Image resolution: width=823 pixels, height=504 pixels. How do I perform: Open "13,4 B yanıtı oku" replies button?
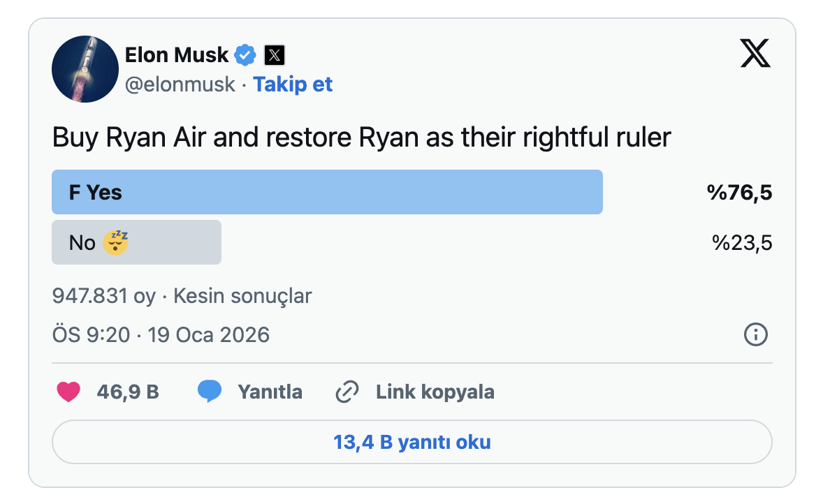point(411,442)
